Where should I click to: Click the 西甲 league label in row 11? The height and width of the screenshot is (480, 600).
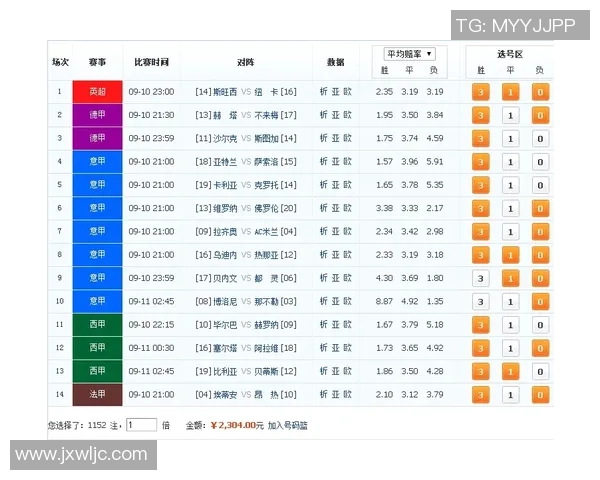click(98, 325)
